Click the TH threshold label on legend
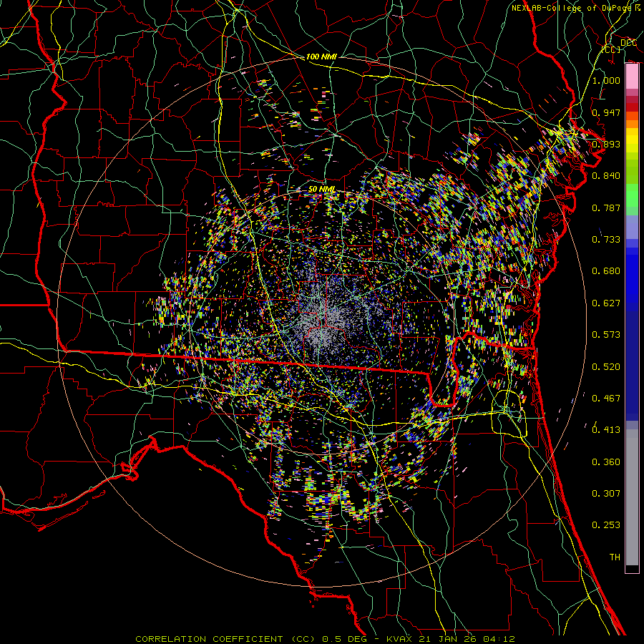 click(614, 557)
